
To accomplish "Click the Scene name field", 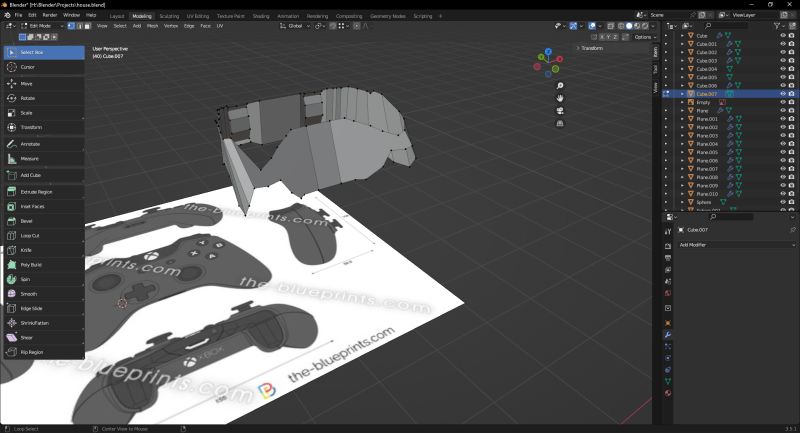I will click(669, 15).
